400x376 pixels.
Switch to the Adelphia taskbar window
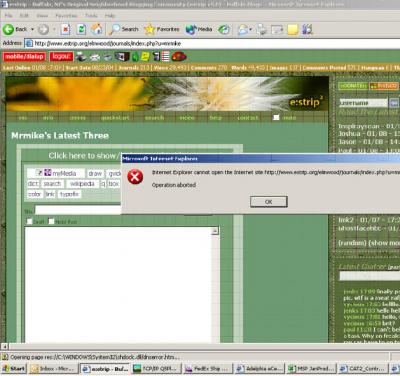[x=259, y=369]
